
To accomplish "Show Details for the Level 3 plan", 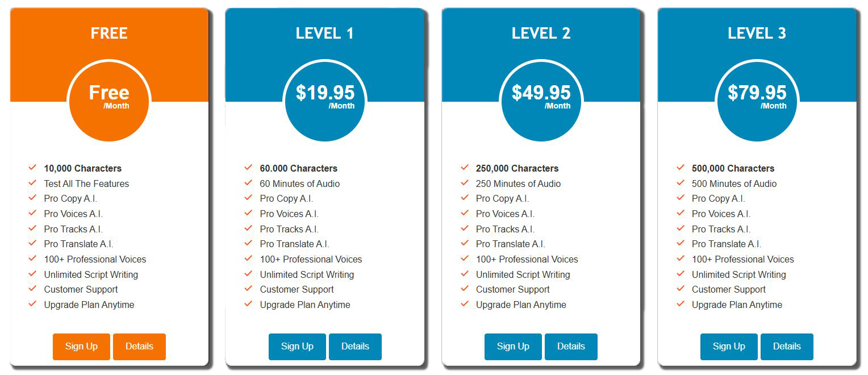I will coord(787,347).
